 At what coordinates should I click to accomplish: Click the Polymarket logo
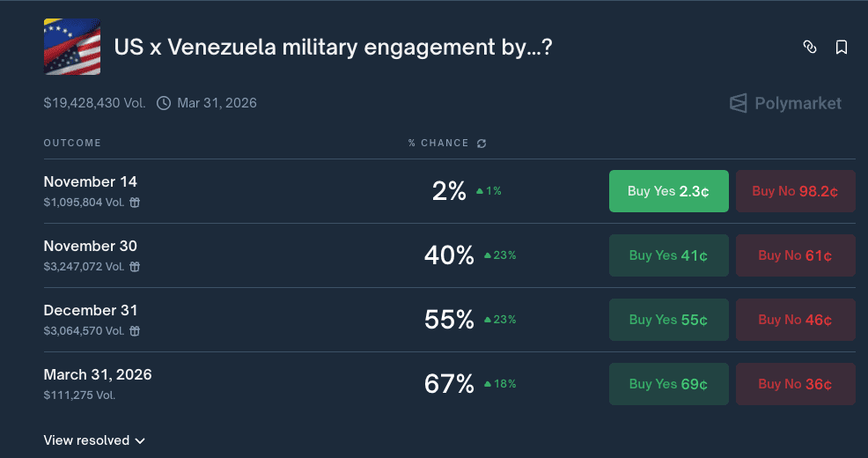pos(785,104)
